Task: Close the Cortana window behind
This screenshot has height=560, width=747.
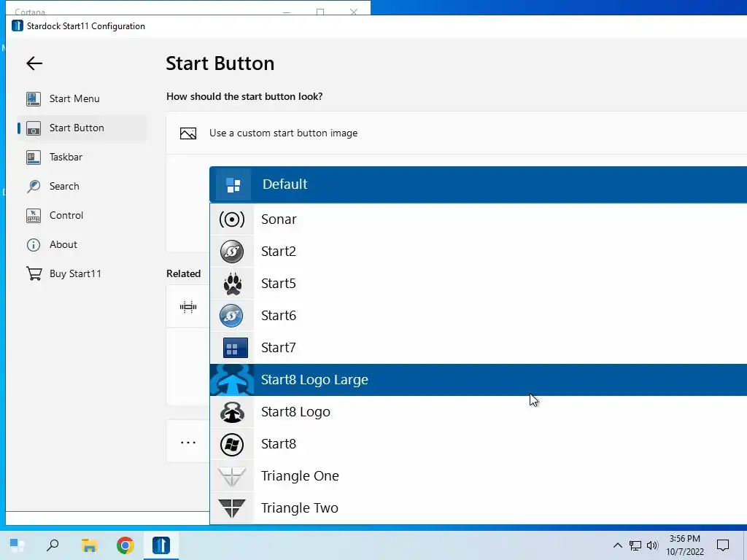Action: click(354, 12)
